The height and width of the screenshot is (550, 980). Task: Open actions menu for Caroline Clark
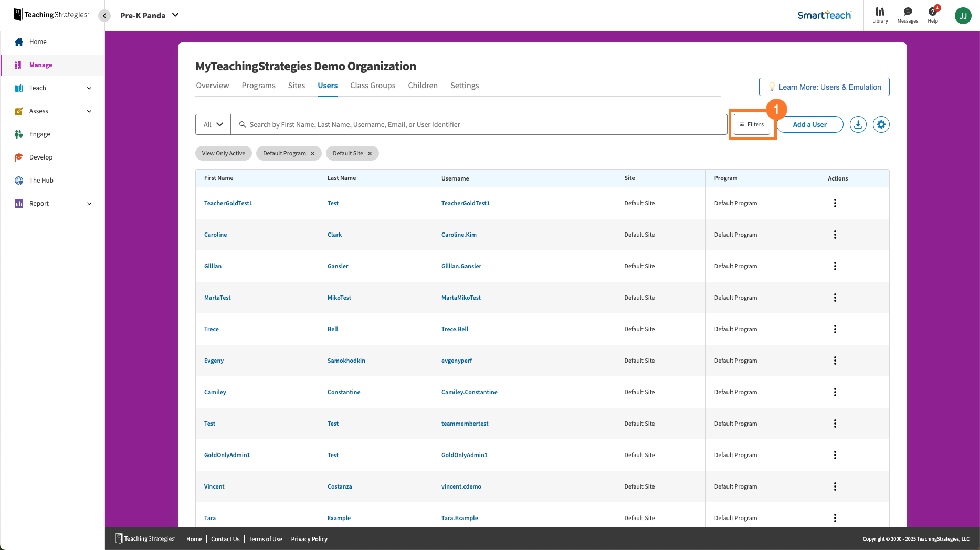[x=835, y=235]
